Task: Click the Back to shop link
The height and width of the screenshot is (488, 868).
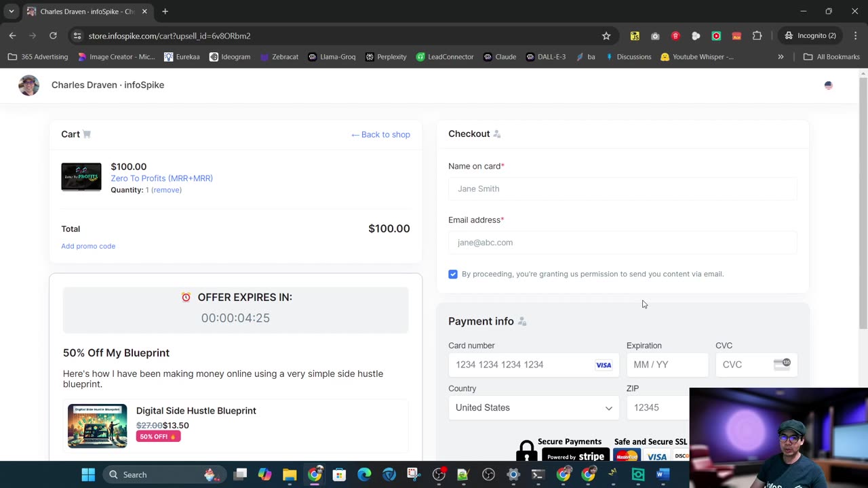Action: (380, 134)
